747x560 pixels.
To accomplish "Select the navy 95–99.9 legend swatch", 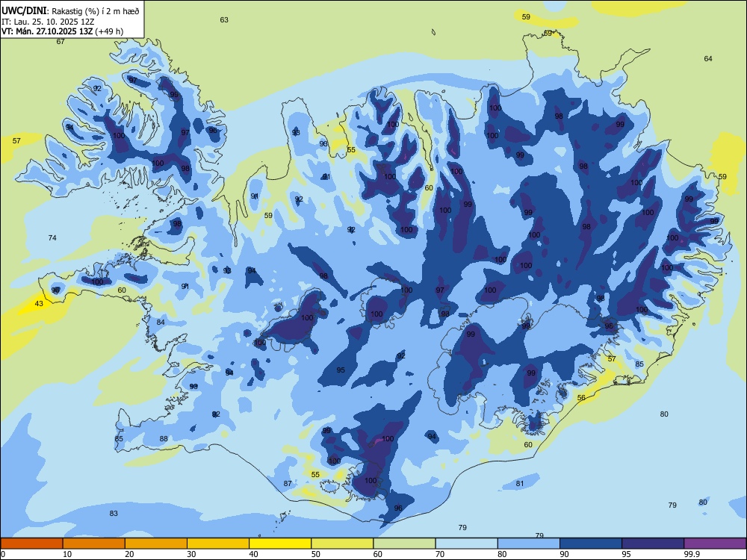I will (653, 544).
